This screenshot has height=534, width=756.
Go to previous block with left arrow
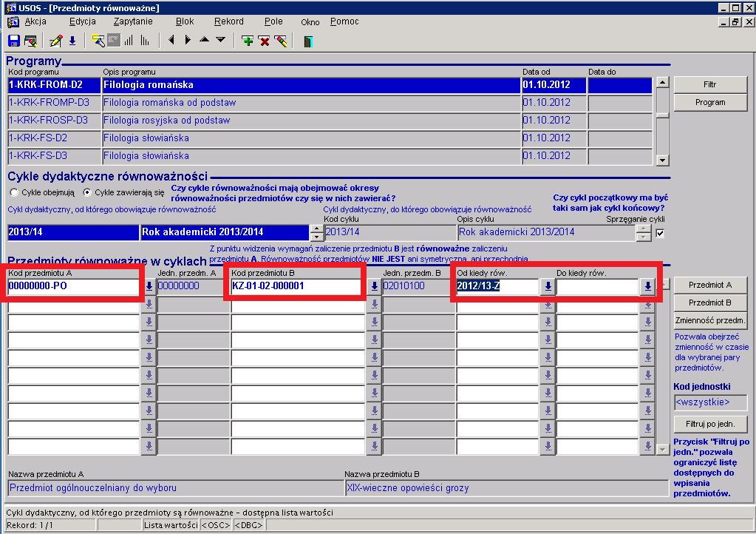171,41
